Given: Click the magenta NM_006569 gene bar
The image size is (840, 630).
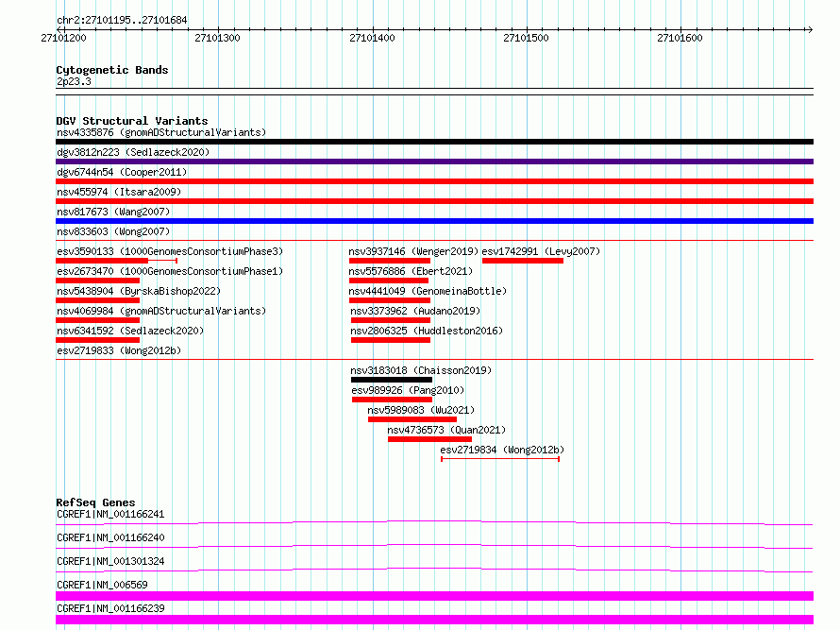Looking at the screenshot, I should [434, 596].
